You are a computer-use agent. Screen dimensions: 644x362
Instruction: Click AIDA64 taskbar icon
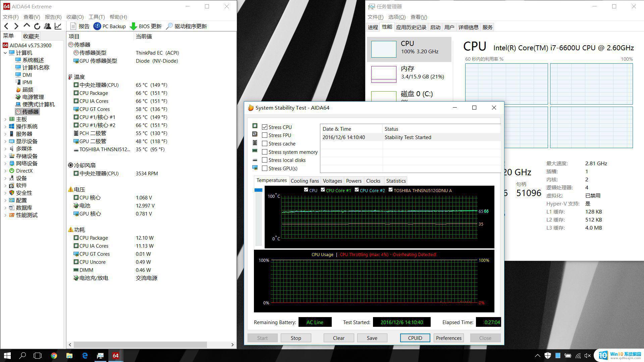[116, 356]
